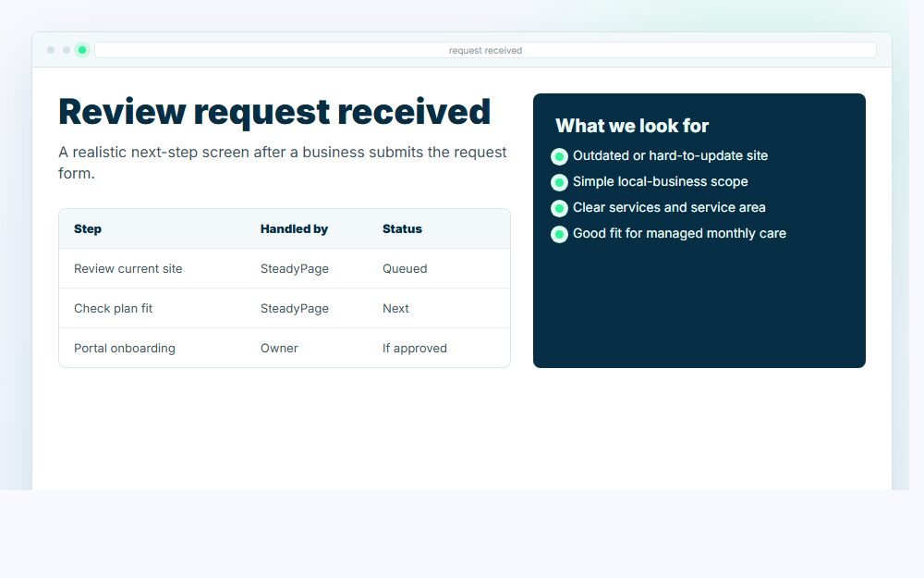Image resolution: width=924 pixels, height=578 pixels.
Task: Select the 'Review current site' cell
Action: (x=128, y=268)
